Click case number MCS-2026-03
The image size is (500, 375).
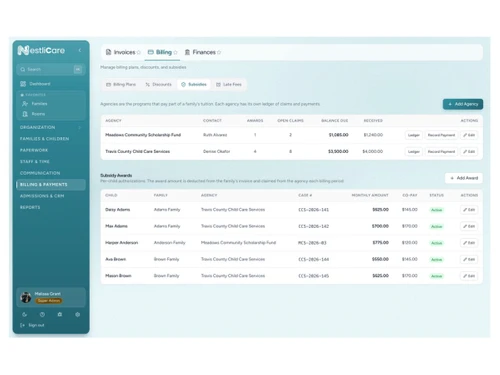312,243
